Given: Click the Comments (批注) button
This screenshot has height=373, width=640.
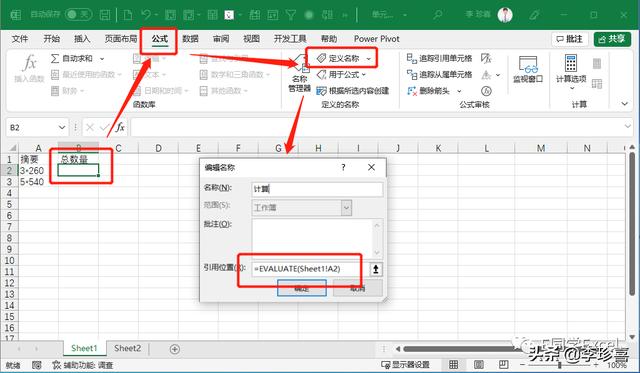Looking at the screenshot, I should [570, 39].
